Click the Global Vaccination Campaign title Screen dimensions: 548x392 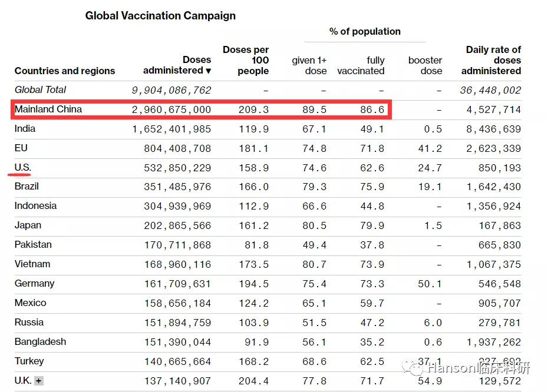(160, 16)
